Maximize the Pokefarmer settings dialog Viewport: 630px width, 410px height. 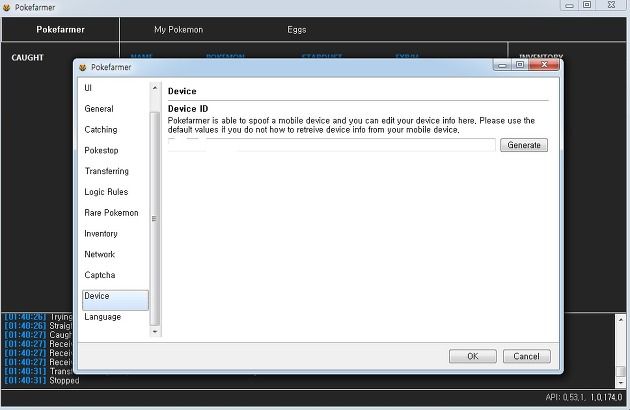click(x=520, y=65)
